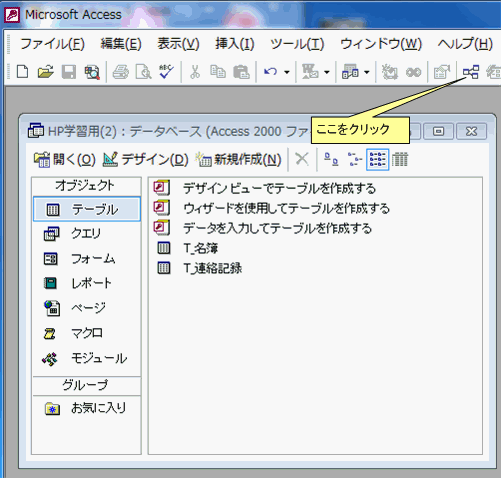The image size is (501, 478).
Task: Click the 新規作成(N) button
Action: 238,159
